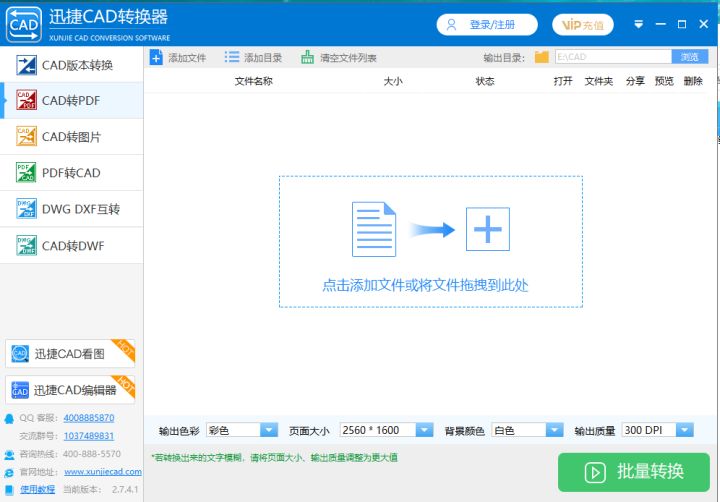Screen dimensions: 720x502
Task: Switch to CAD转图片 mode
Action: (x=72, y=136)
